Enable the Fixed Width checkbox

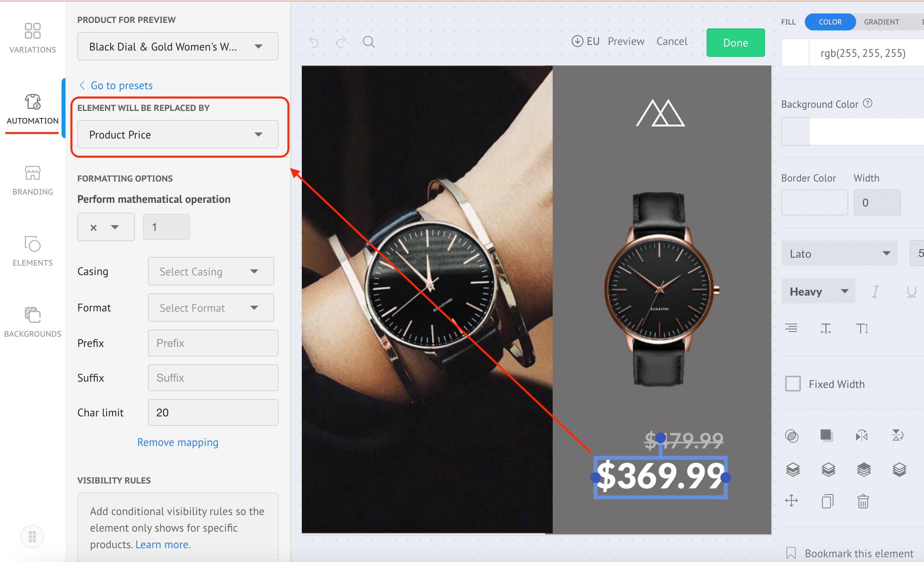(x=793, y=384)
